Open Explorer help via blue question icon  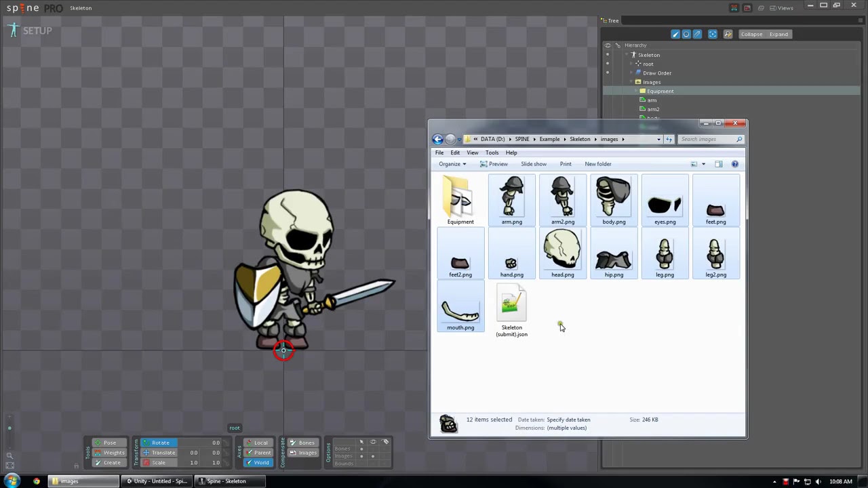734,164
